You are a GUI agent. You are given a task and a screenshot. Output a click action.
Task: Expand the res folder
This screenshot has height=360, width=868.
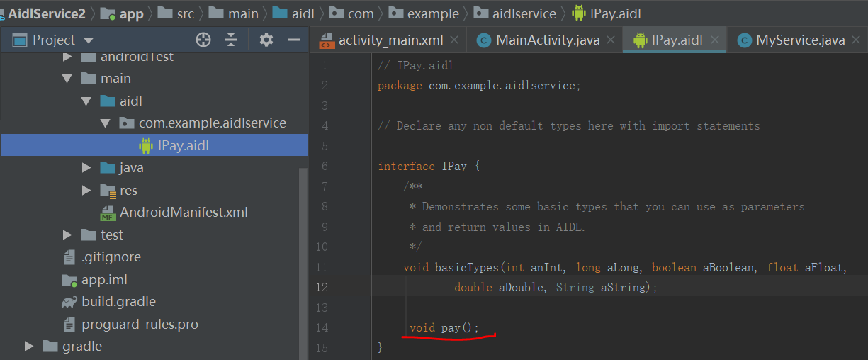coord(86,191)
